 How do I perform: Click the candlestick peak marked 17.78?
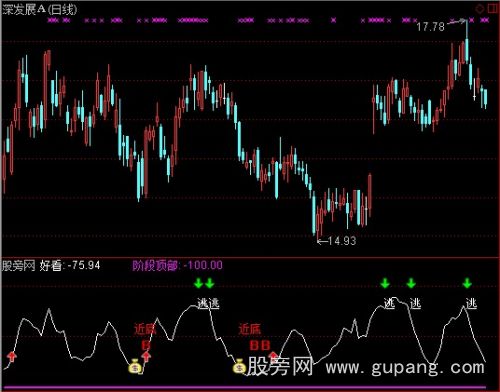[x=467, y=42]
